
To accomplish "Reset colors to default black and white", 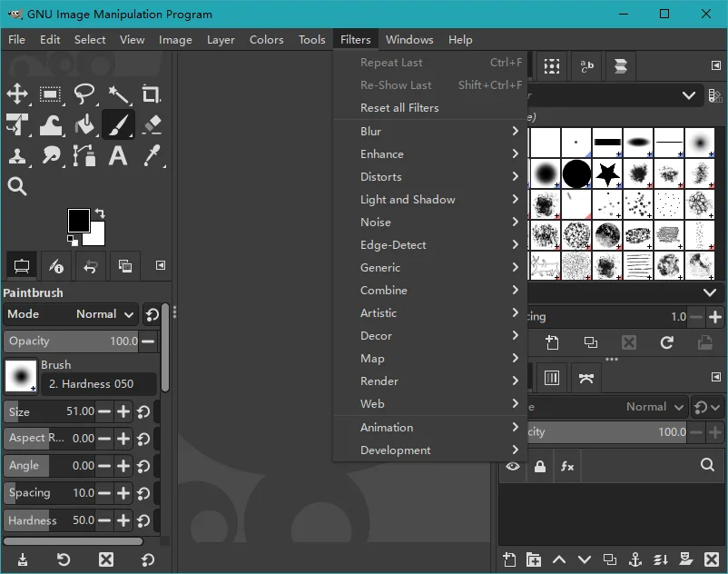I will click(73, 240).
